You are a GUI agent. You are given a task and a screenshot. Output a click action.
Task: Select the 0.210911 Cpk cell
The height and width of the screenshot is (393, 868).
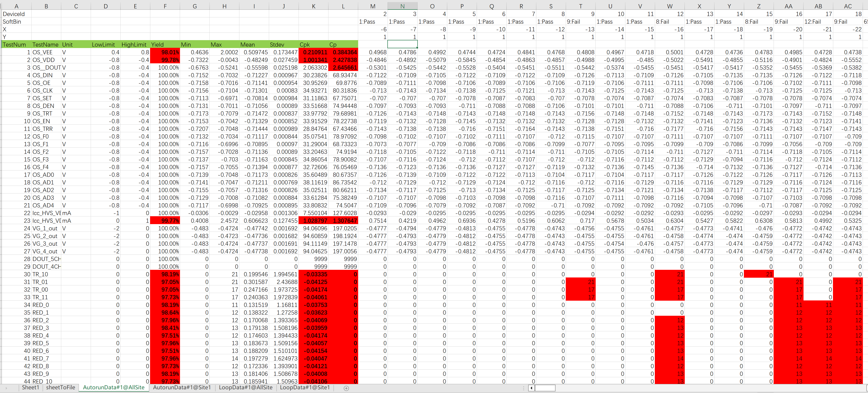coord(313,52)
